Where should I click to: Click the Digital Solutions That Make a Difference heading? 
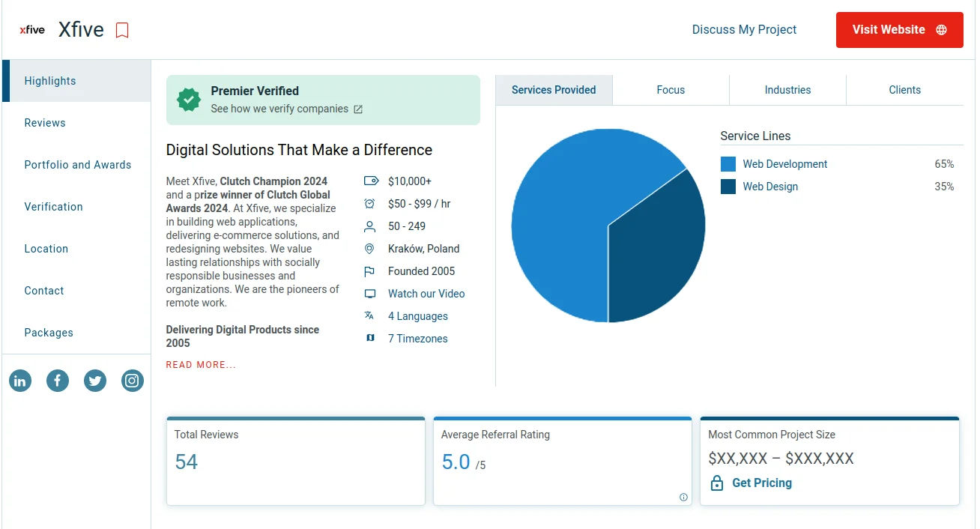click(299, 150)
